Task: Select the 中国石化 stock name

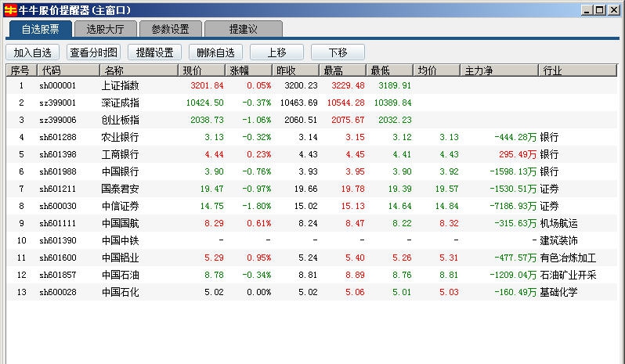Action: coord(120,292)
